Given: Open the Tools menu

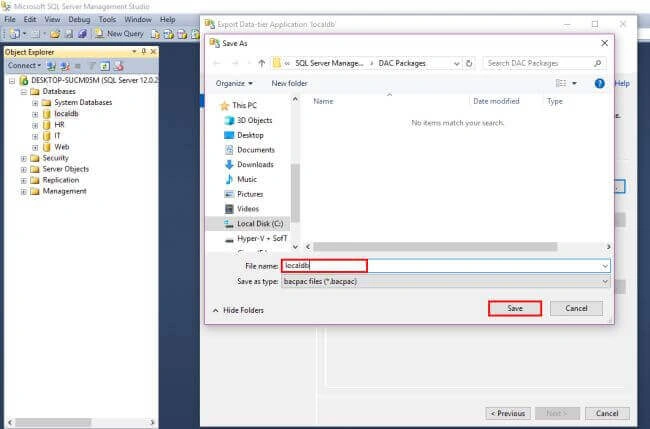Looking at the screenshot, I should tap(107, 19).
